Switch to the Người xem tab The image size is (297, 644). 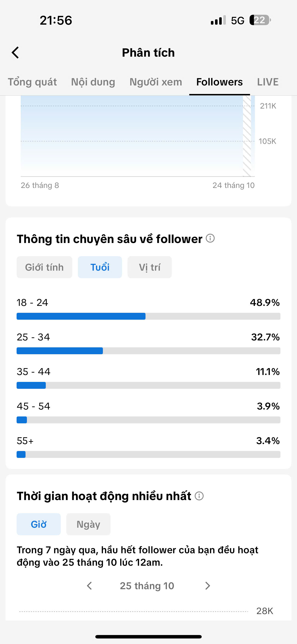[x=156, y=82]
